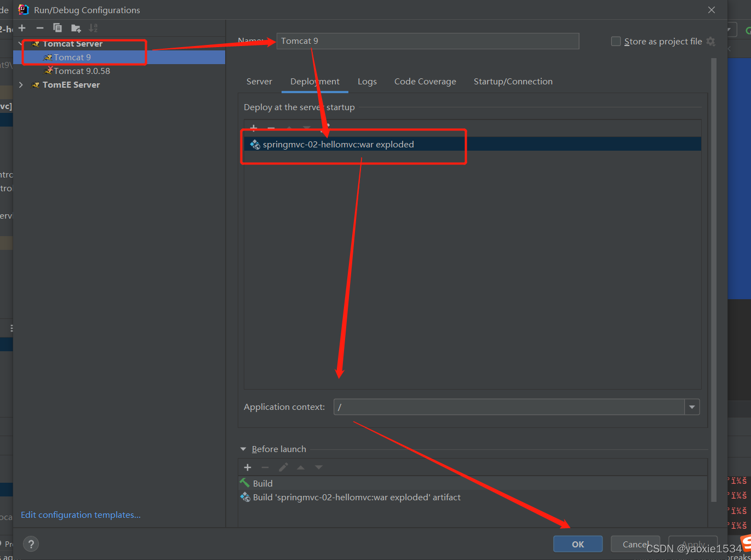The image size is (751, 560).
Task: Select springmvc-02-hellomvc:war exploded artifact
Action: point(473,144)
